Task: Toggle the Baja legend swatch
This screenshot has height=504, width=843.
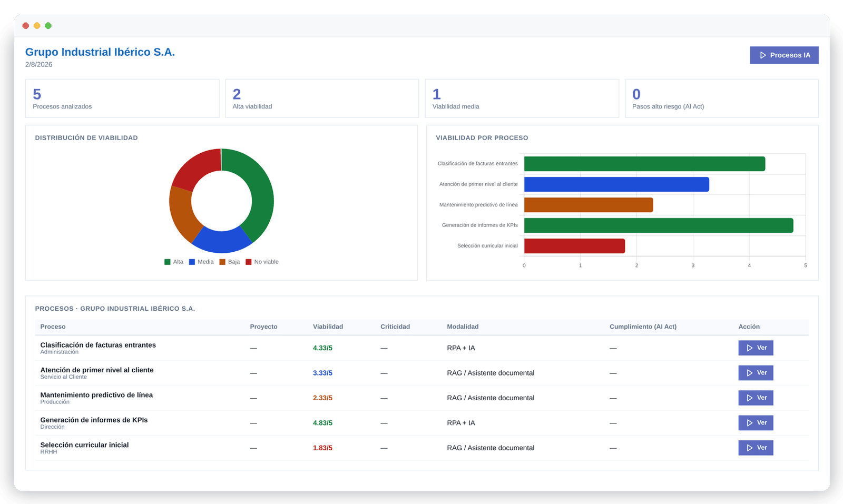Action: click(222, 262)
